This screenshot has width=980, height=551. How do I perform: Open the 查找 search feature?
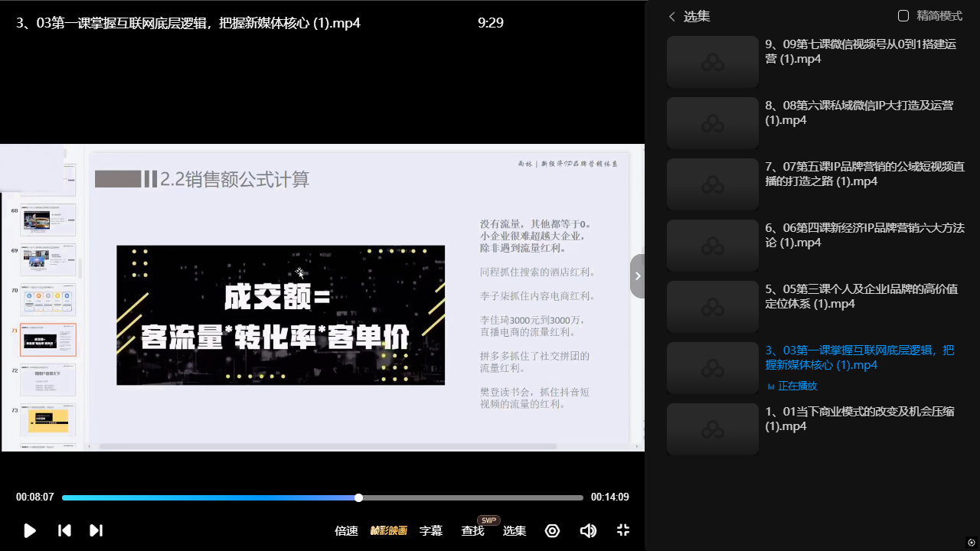[472, 530]
